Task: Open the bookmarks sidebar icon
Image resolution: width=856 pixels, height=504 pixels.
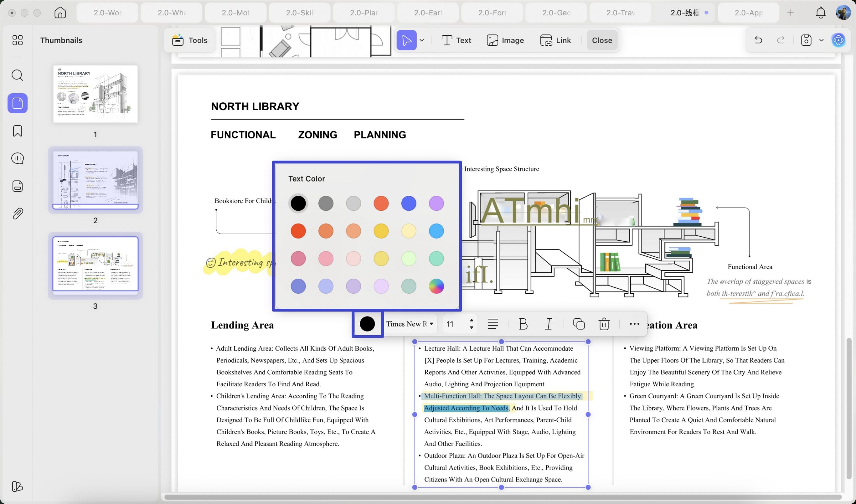Action: coord(17,131)
